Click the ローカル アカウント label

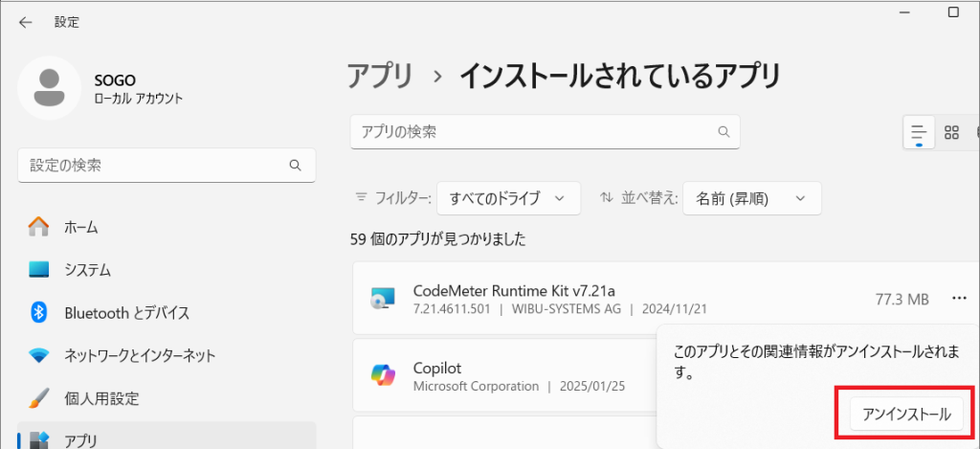coord(138,99)
